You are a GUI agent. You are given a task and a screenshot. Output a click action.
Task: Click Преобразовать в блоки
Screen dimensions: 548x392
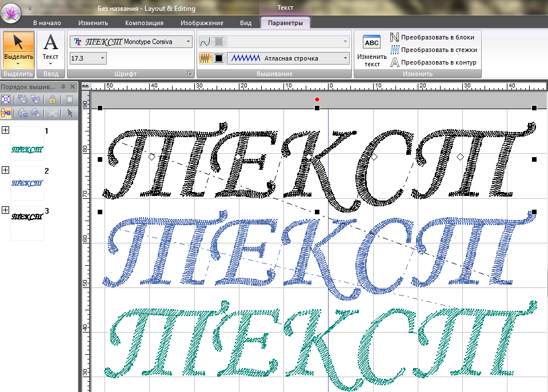pos(432,37)
